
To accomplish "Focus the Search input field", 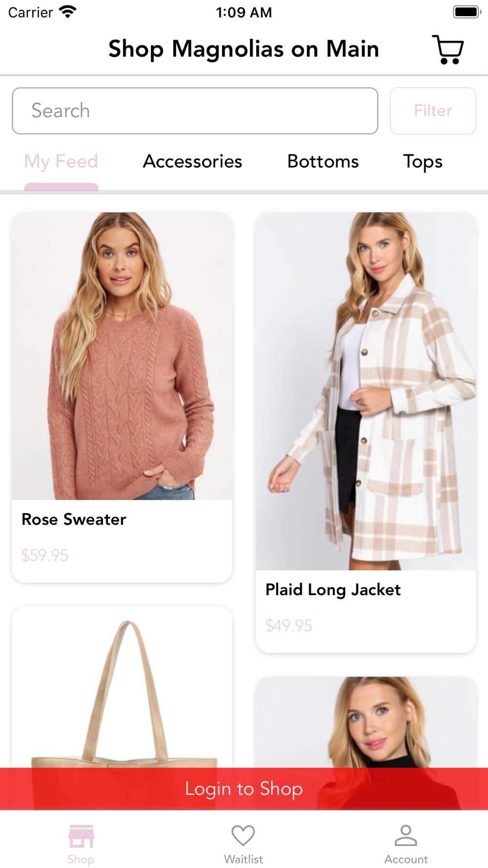I will tap(195, 111).
